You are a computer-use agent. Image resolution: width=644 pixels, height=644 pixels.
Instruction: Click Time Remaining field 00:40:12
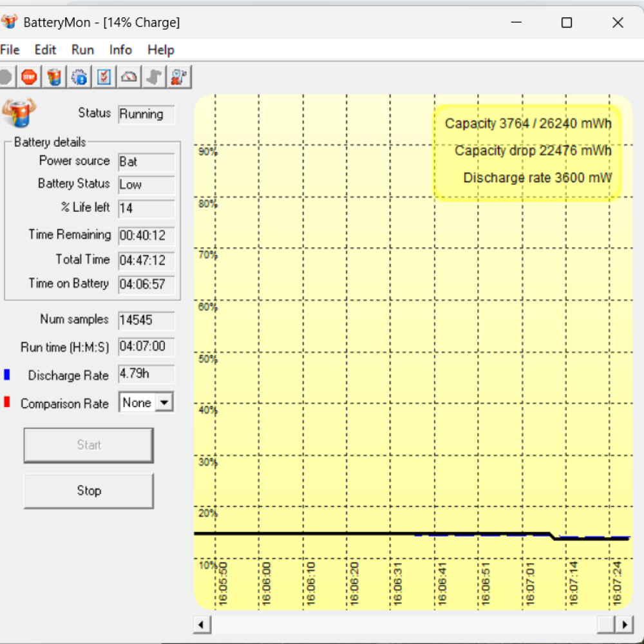tap(146, 235)
